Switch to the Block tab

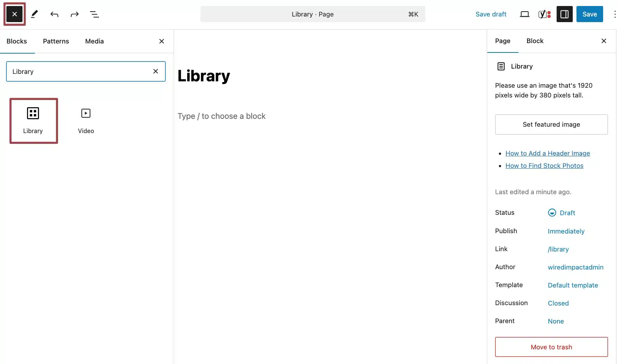tap(535, 41)
